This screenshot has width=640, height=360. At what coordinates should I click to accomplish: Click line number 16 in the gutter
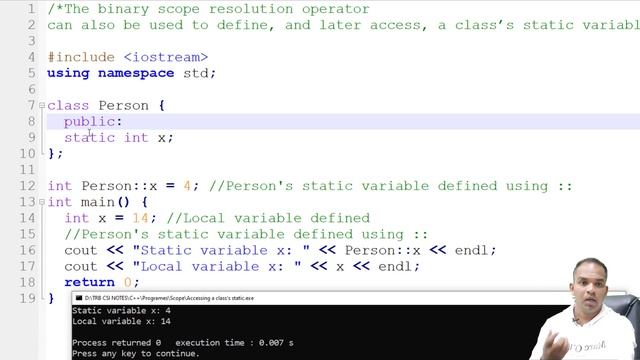(x=27, y=250)
